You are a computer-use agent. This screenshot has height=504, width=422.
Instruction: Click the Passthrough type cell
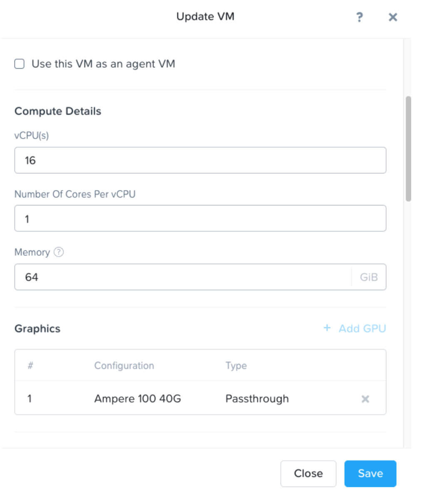[x=257, y=399]
